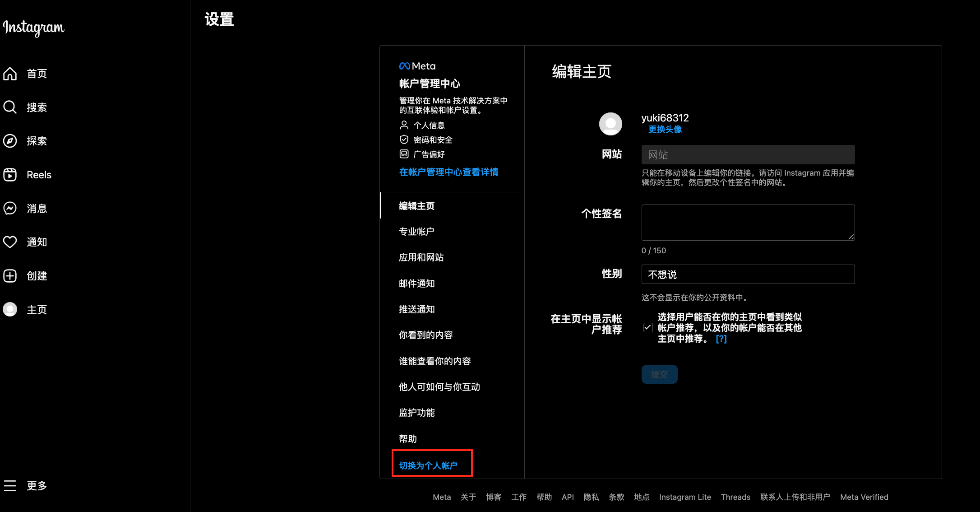
Task: Click footer 关于 link
Action: tap(468, 497)
